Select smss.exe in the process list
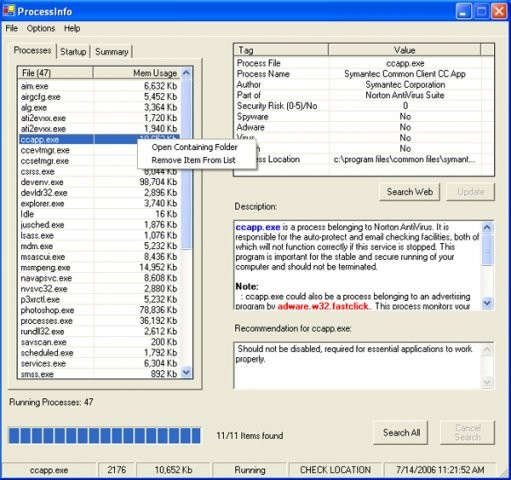 (99, 374)
